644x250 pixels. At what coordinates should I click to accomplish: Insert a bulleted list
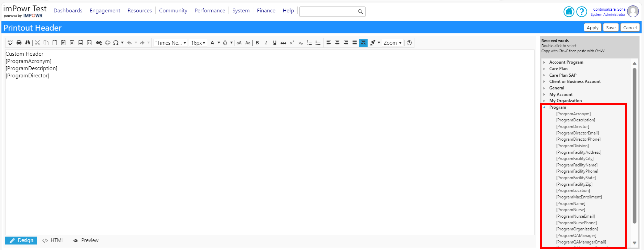coord(318,43)
